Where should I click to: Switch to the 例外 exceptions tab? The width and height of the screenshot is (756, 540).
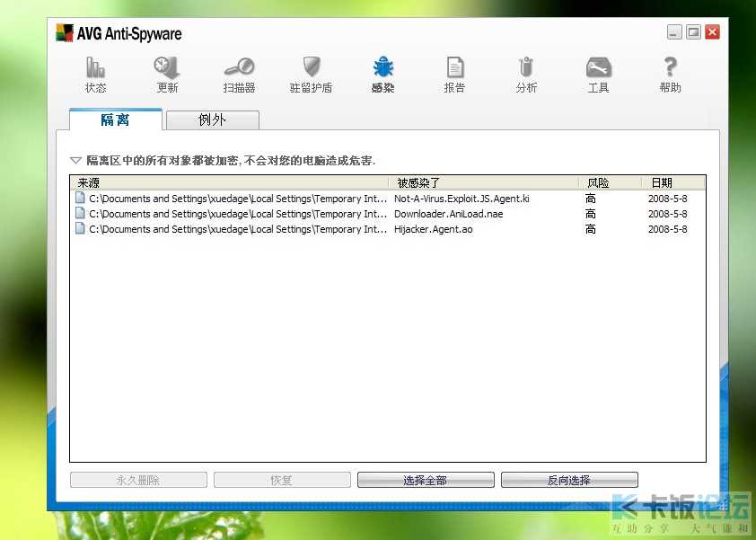pos(212,120)
